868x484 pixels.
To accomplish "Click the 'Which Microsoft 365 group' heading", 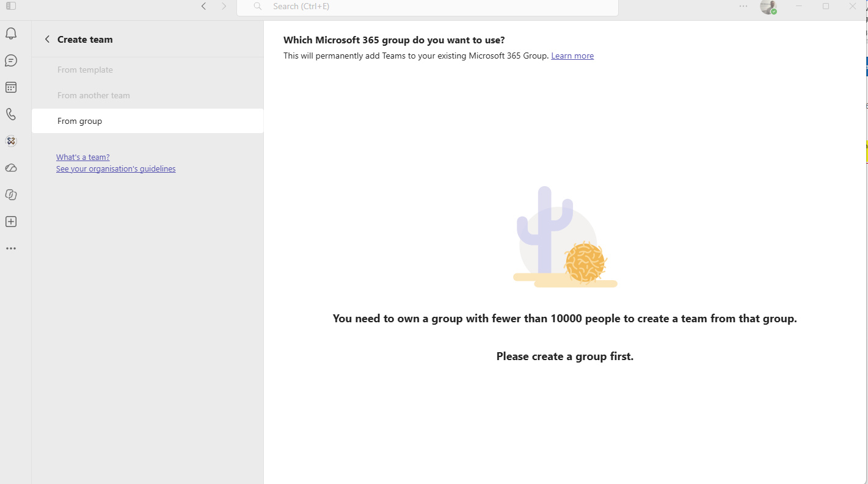I will click(x=394, y=40).
